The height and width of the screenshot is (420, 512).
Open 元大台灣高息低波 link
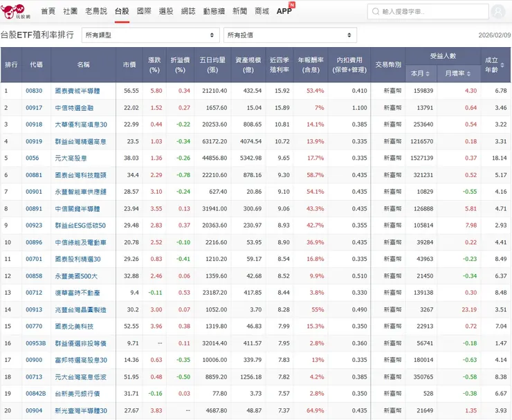coord(81,377)
